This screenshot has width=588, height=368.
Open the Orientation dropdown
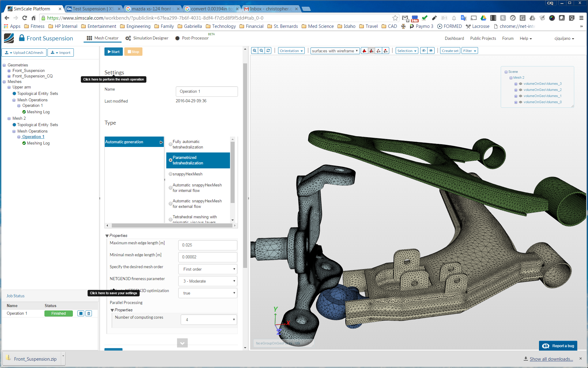[x=291, y=51]
